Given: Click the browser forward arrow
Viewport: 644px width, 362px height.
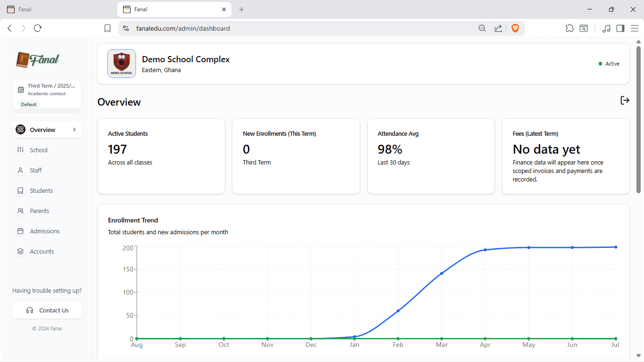Looking at the screenshot, I should pyautogui.click(x=24, y=28).
